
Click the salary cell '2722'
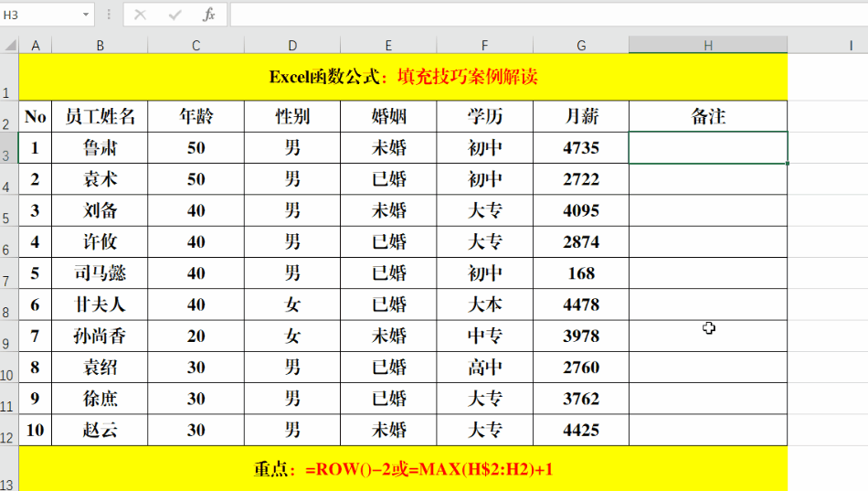581,179
